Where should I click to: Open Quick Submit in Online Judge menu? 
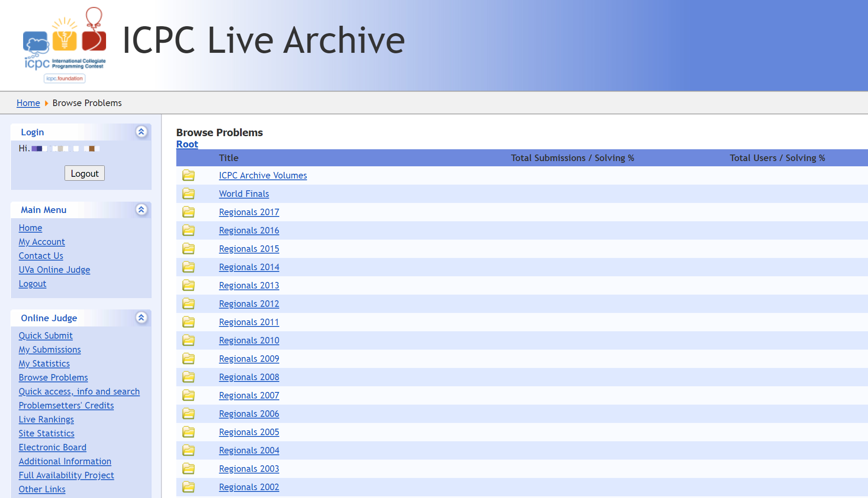click(x=45, y=336)
